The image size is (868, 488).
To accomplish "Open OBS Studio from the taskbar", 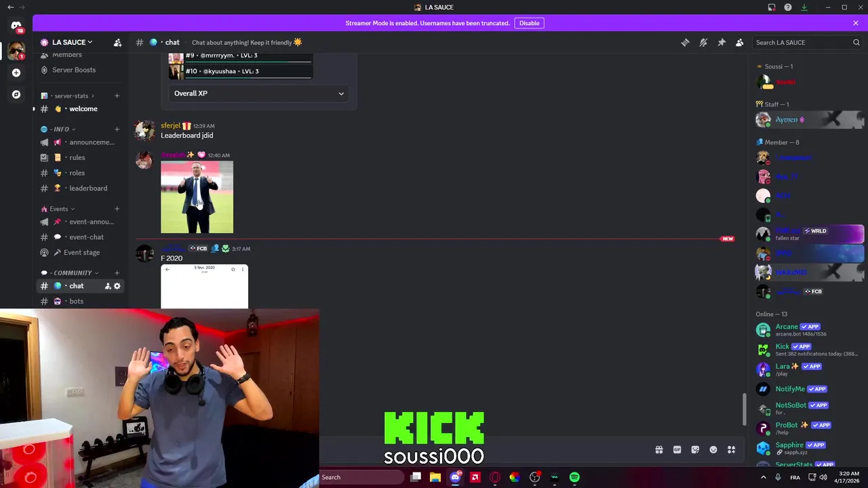I will 534,477.
